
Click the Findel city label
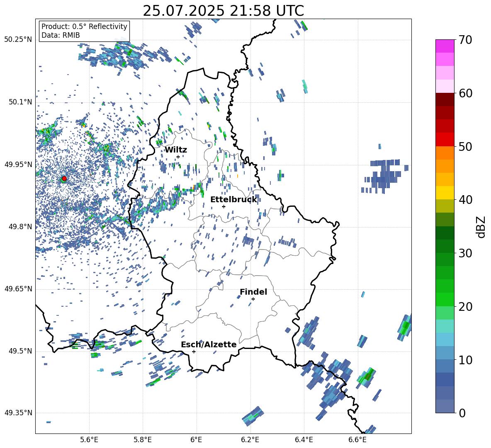pyautogui.click(x=253, y=292)
